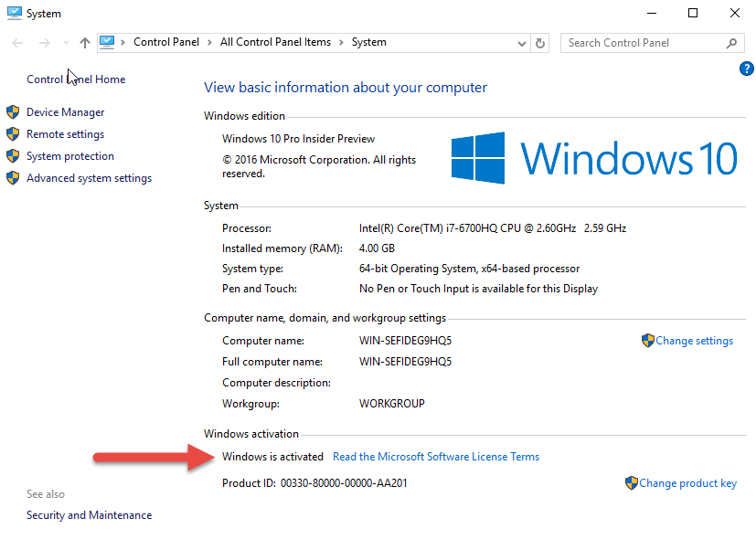756x539 pixels.
Task: Open Control Panel Home
Action: tap(76, 79)
